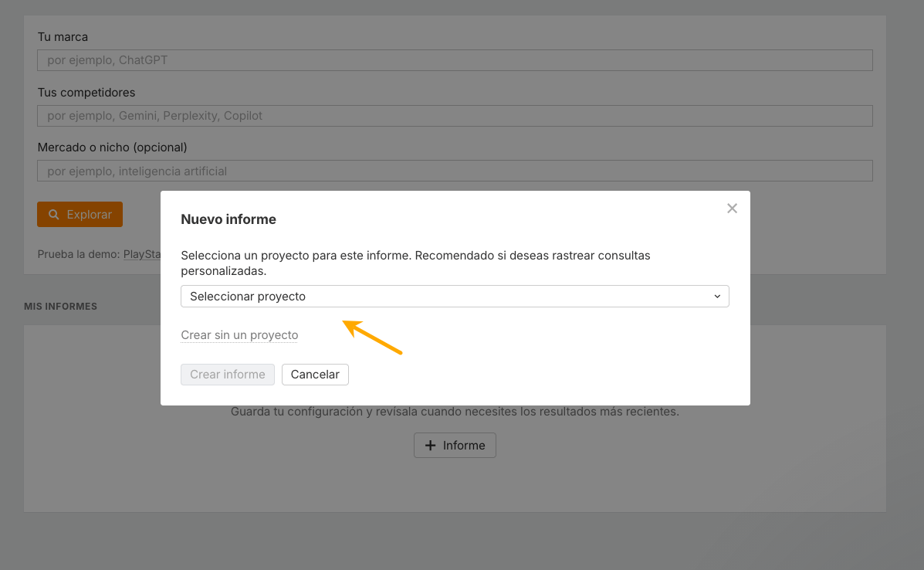Click the X to close the Nuevo informe dialog
The image size is (924, 570).
732,208
